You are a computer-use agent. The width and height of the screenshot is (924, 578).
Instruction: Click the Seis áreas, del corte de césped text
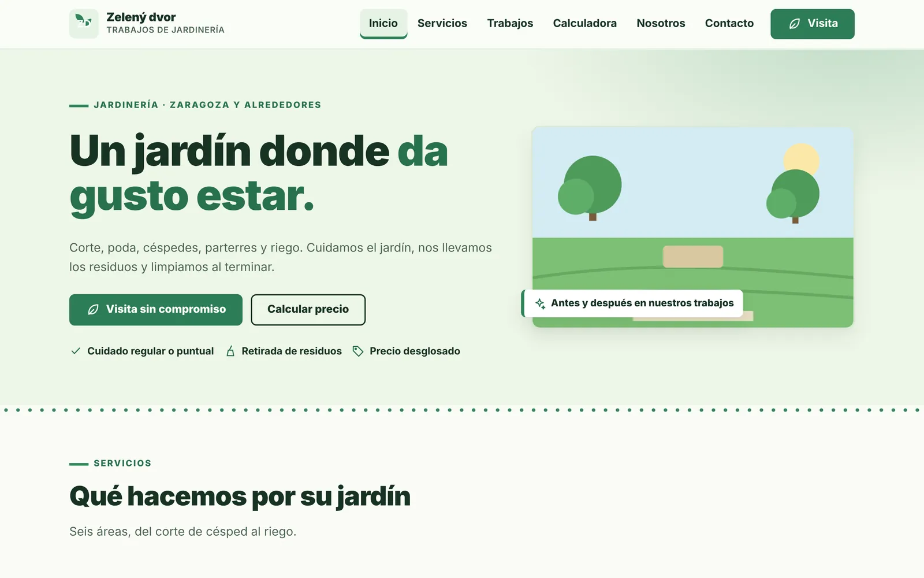click(x=182, y=531)
